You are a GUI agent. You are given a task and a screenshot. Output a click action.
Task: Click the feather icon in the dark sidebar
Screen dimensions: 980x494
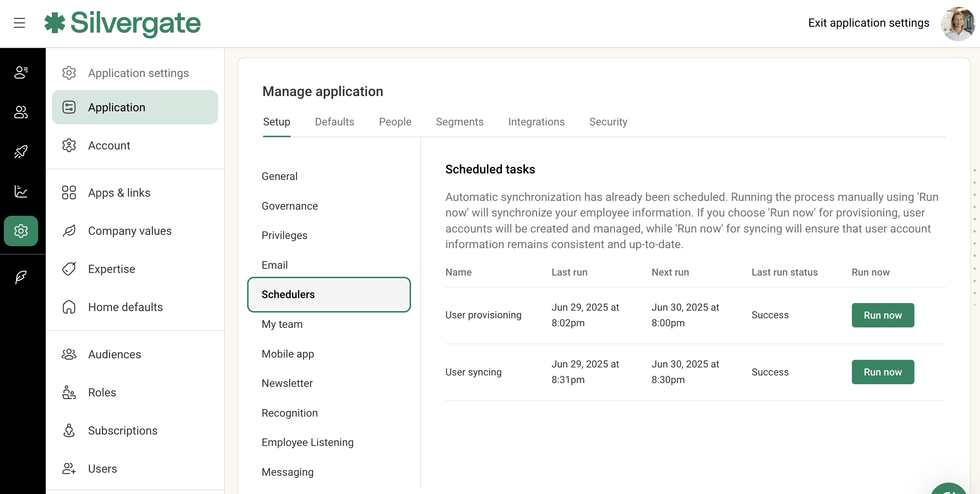tap(21, 277)
